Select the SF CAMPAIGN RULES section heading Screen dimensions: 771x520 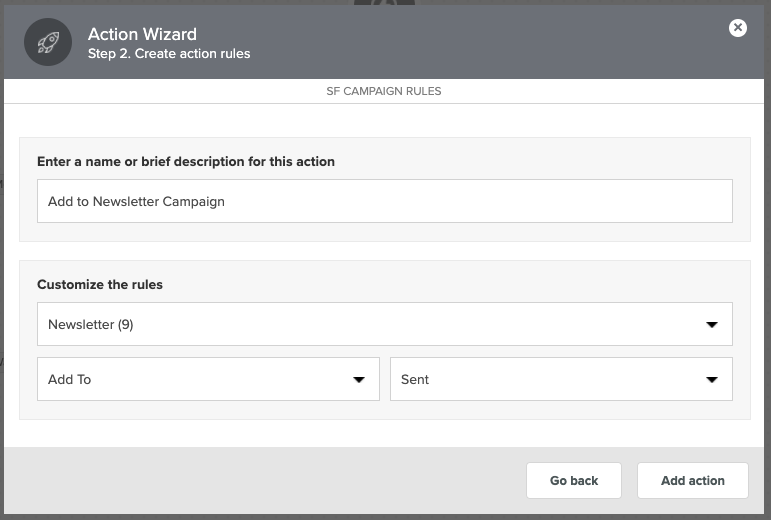(x=384, y=91)
